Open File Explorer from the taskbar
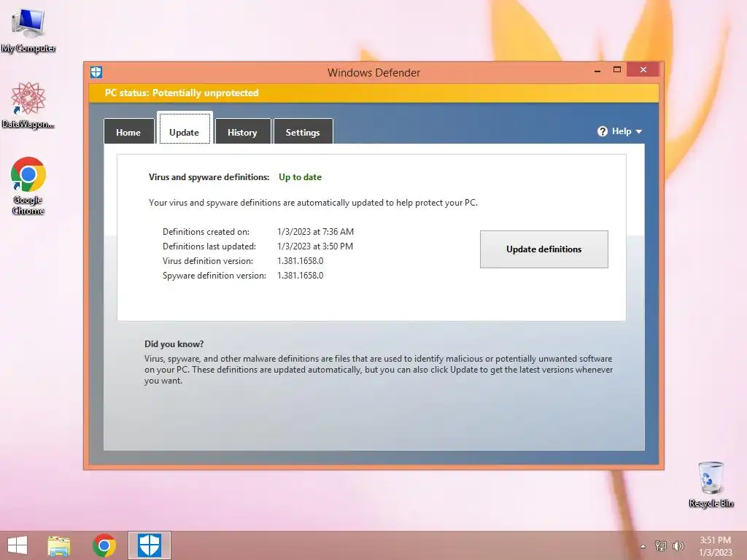Image resolution: width=747 pixels, height=560 pixels. [x=59, y=545]
